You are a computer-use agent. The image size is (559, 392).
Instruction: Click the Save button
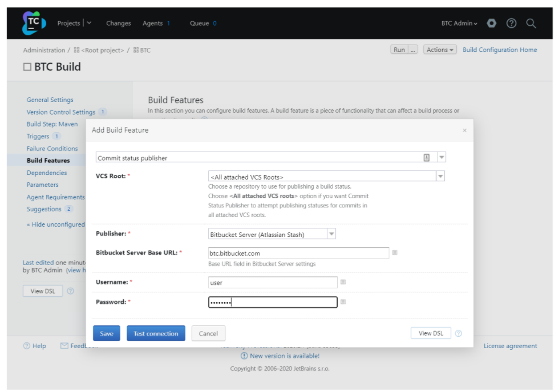[x=107, y=333]
